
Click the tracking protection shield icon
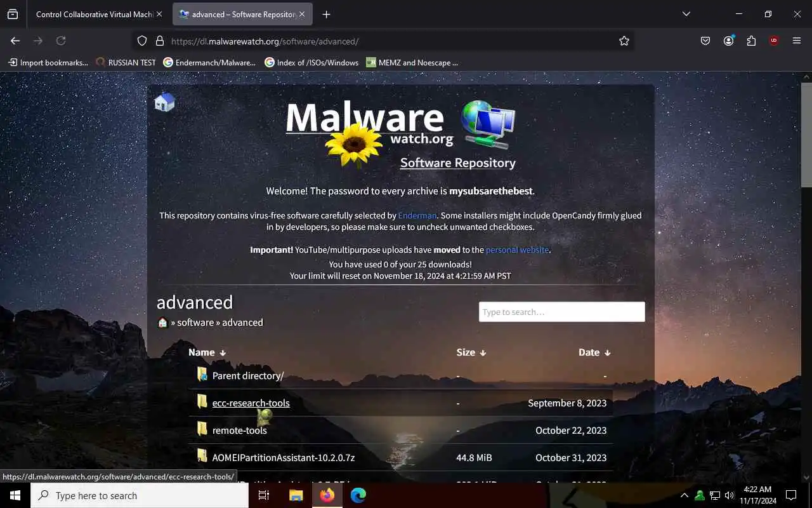click(x=142, y=41)
